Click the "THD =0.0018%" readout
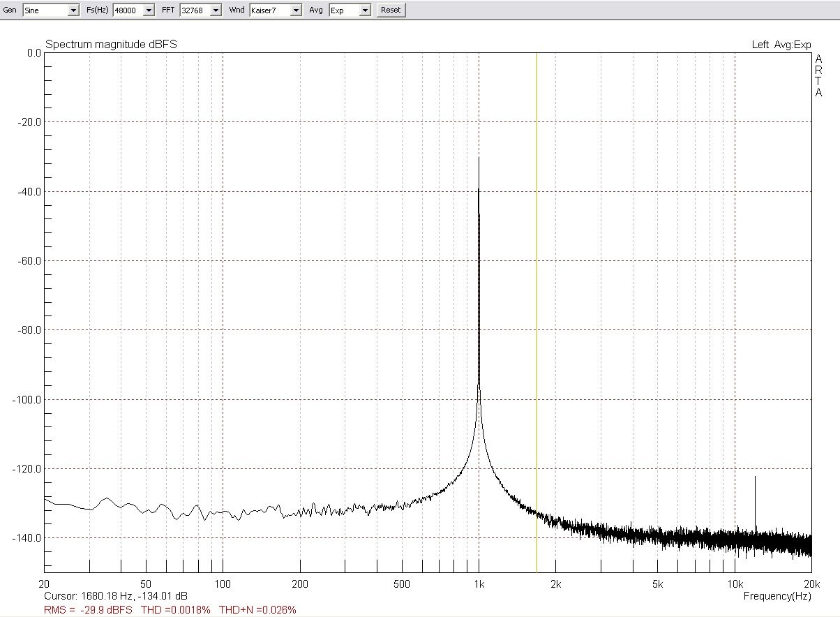The image size is (840, 617). pos(176,610)
